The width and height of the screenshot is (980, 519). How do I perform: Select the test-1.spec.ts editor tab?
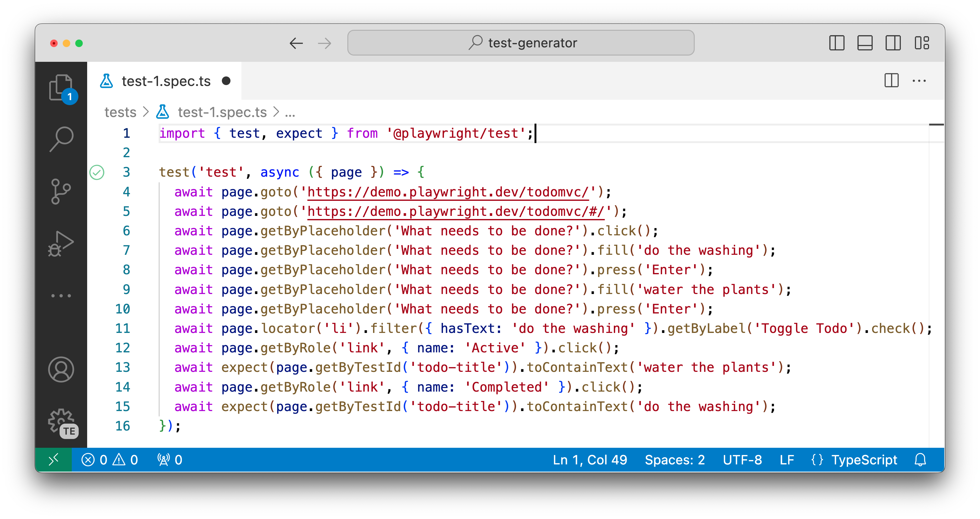click(x=166, y=81)
